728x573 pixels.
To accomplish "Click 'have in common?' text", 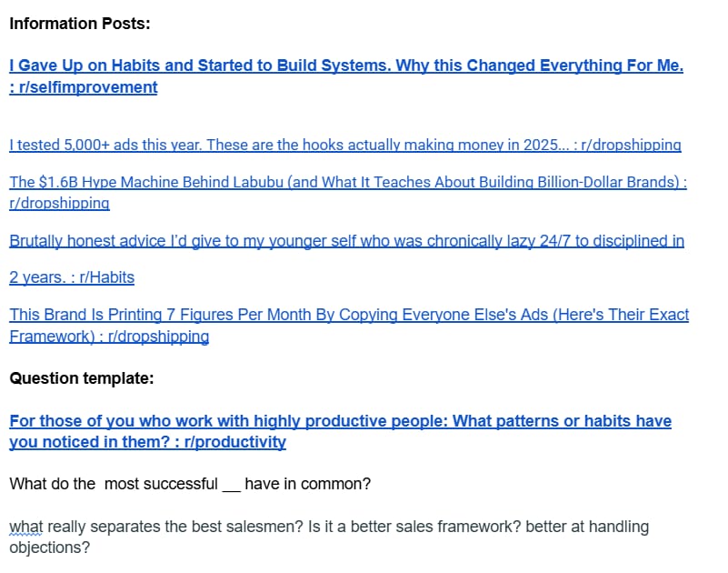I will point(308,484).
